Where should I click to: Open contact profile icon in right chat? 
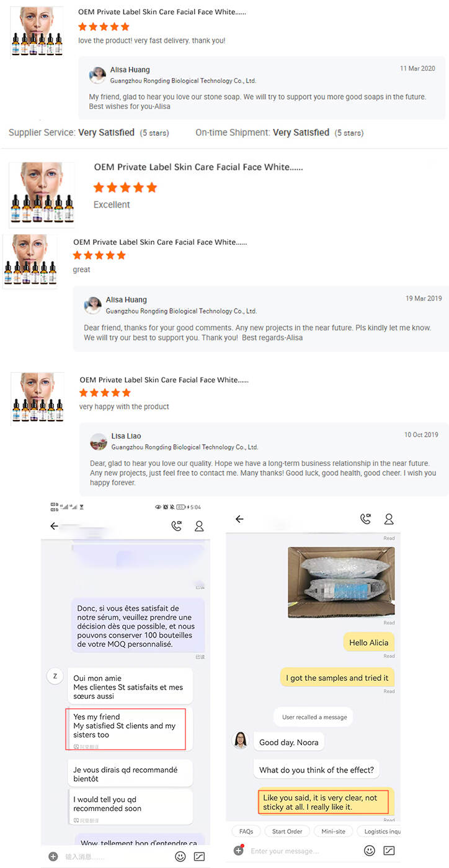point(389,519)
